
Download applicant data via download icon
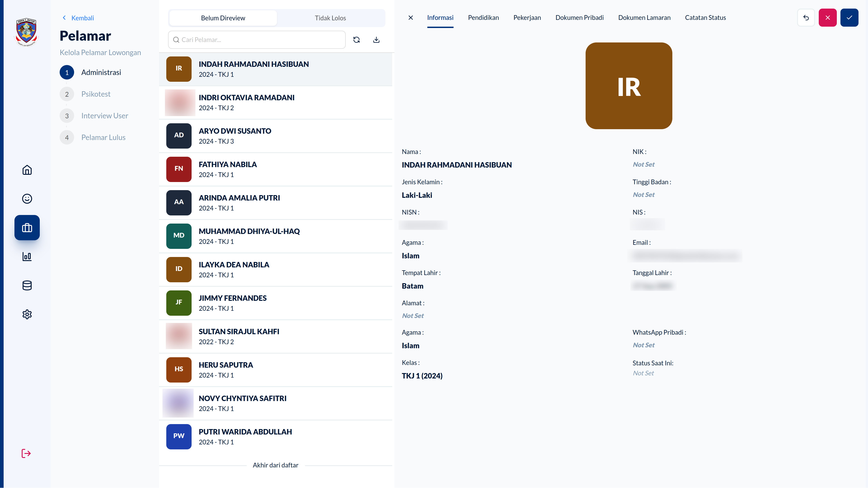376,39
